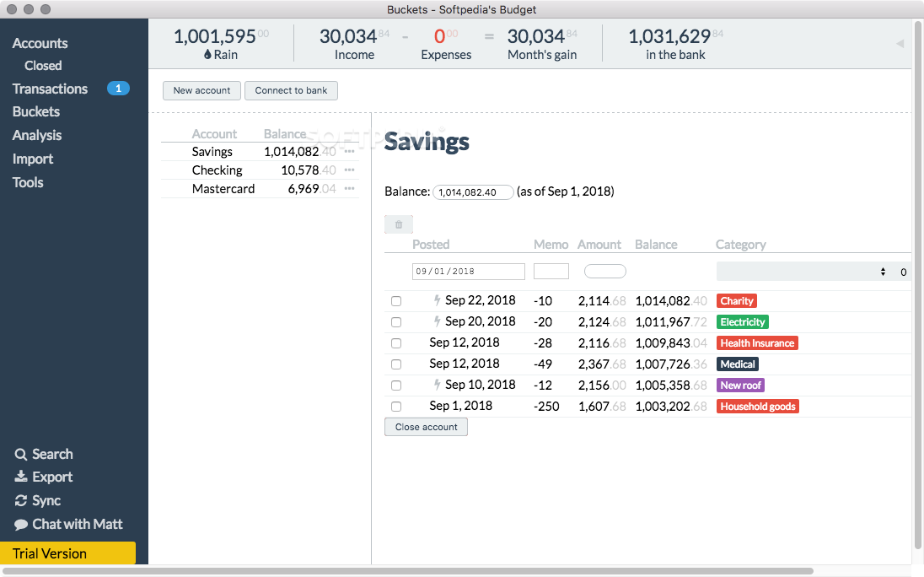Click the red Charity category tag
924x577 pixels.
737,301
